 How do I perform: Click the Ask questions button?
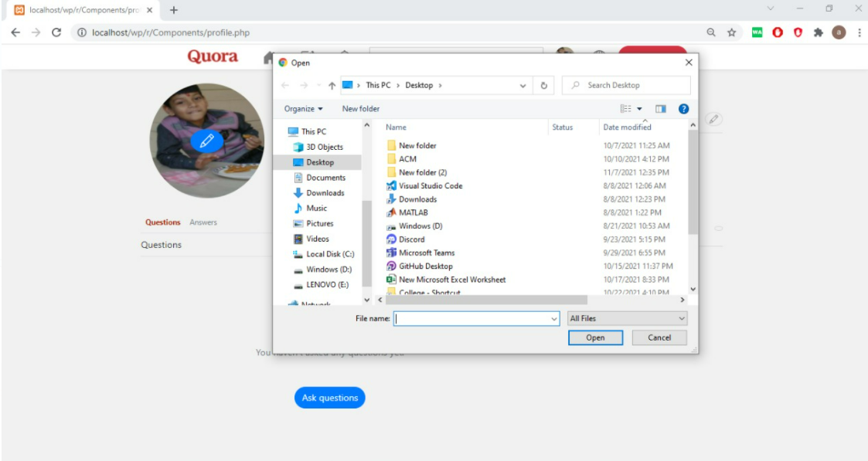click(x=330, y=398)
